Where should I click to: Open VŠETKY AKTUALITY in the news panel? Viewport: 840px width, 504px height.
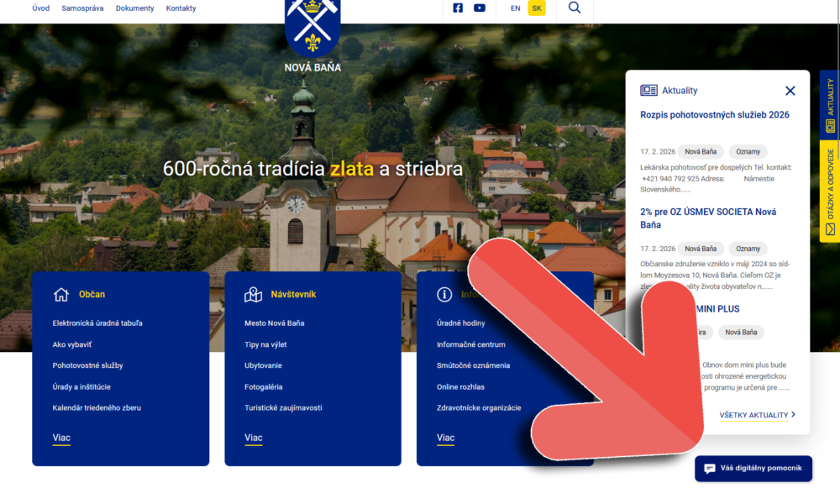(x=753, y=414)
